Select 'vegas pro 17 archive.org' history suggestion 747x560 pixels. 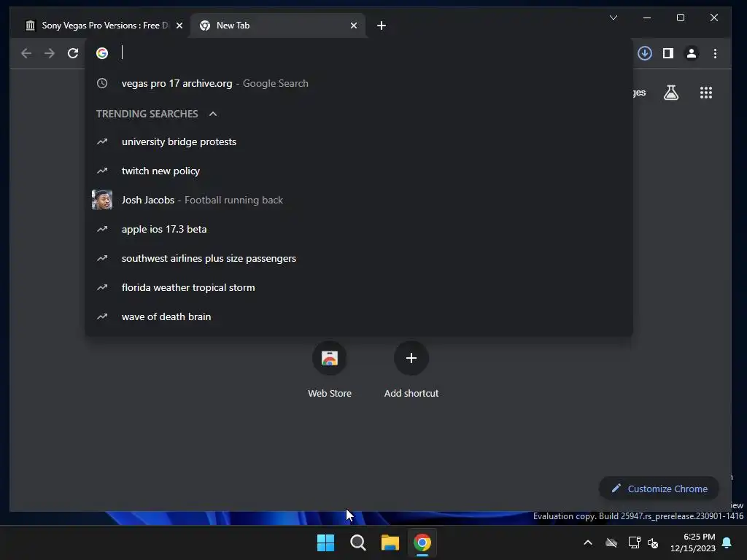tap(359, 83)
